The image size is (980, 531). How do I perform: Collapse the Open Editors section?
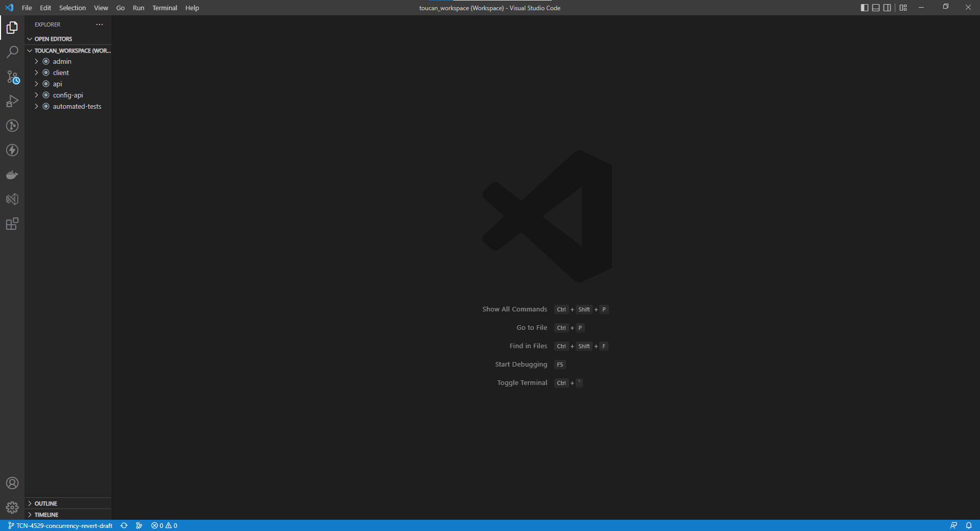[x=68, y=39]
